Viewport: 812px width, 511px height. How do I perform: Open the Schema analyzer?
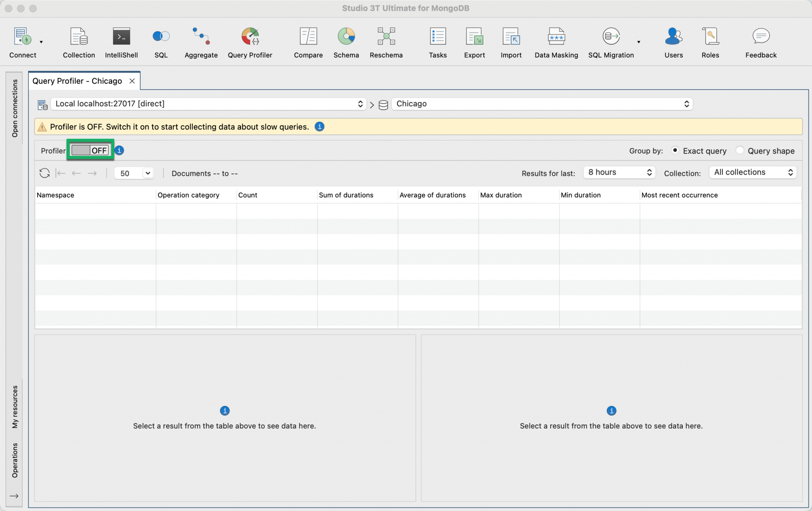tap(345, 42)
